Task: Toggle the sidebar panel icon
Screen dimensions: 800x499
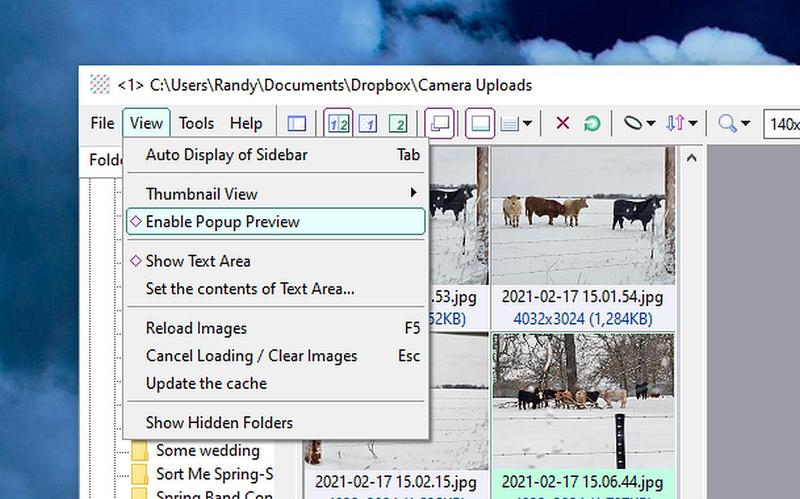Action: pos(296,123)
